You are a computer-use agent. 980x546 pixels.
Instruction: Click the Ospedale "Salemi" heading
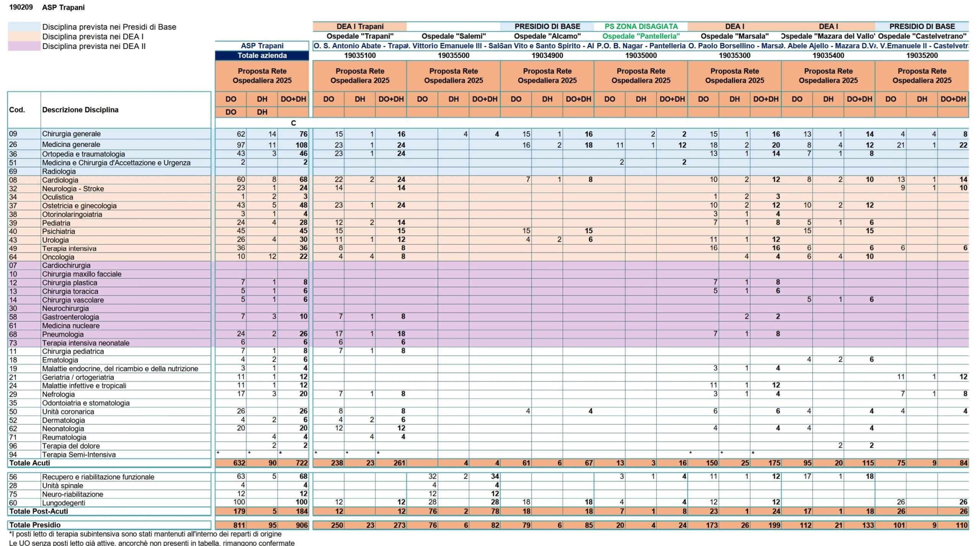(x=454, y=36)
